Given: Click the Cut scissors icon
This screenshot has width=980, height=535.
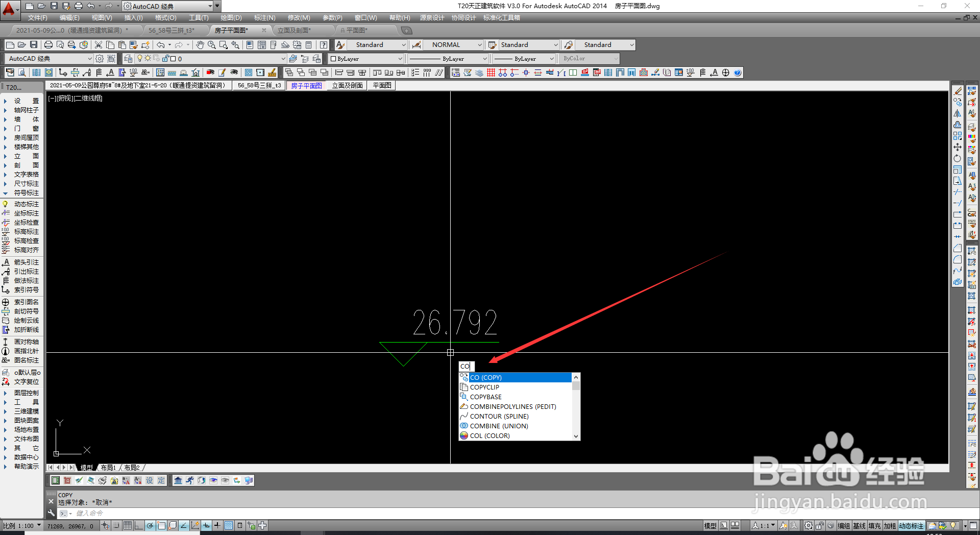Looking at the screenshot, I should click(x=99, y=45).
